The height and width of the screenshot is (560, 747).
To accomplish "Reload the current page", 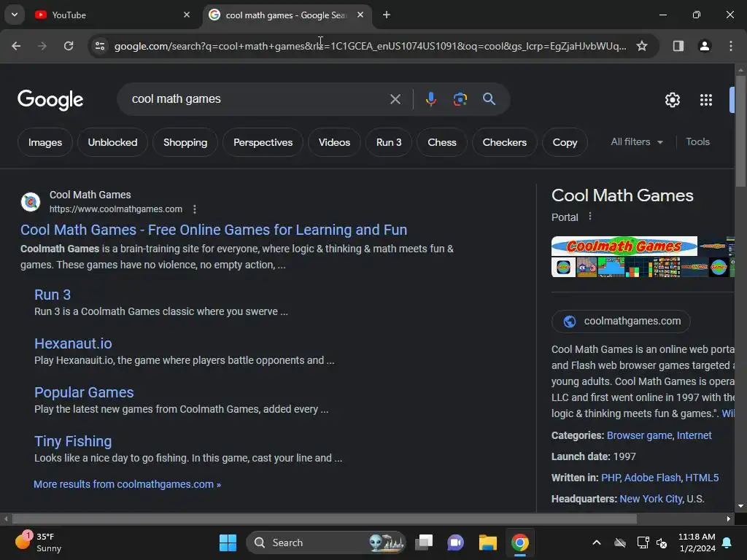I will [69, 46].
